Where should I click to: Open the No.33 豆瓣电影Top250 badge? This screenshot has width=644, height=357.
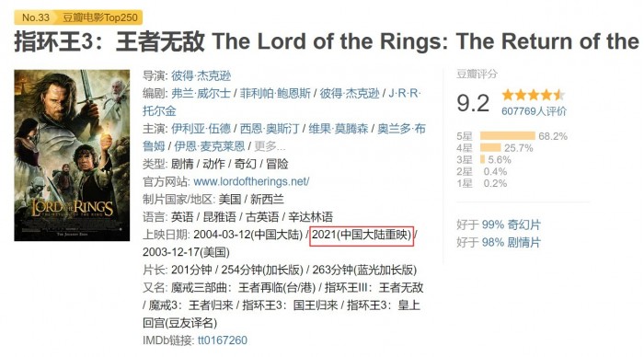pyautogui.click(x=78, y=17)
